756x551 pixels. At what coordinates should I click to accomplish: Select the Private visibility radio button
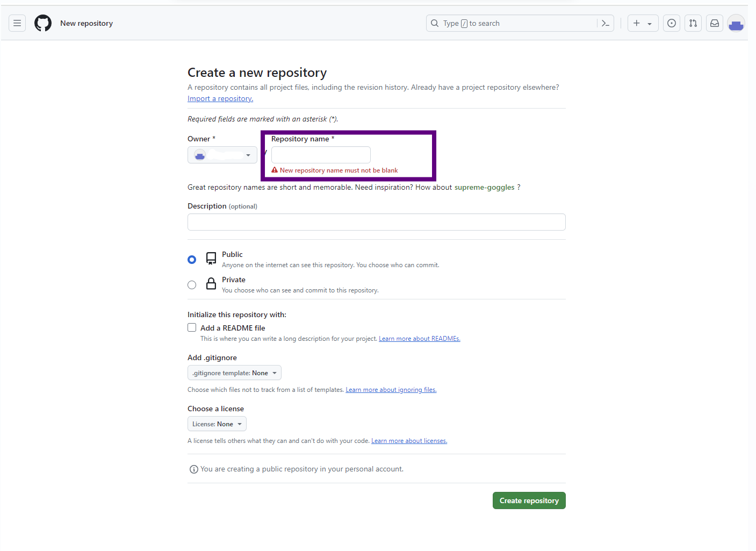192,285
